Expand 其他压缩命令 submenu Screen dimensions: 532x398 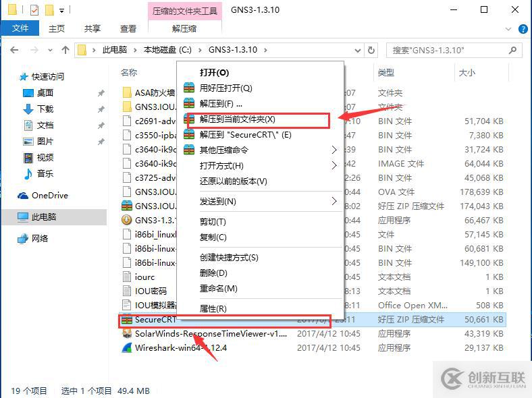coord(260,150)
